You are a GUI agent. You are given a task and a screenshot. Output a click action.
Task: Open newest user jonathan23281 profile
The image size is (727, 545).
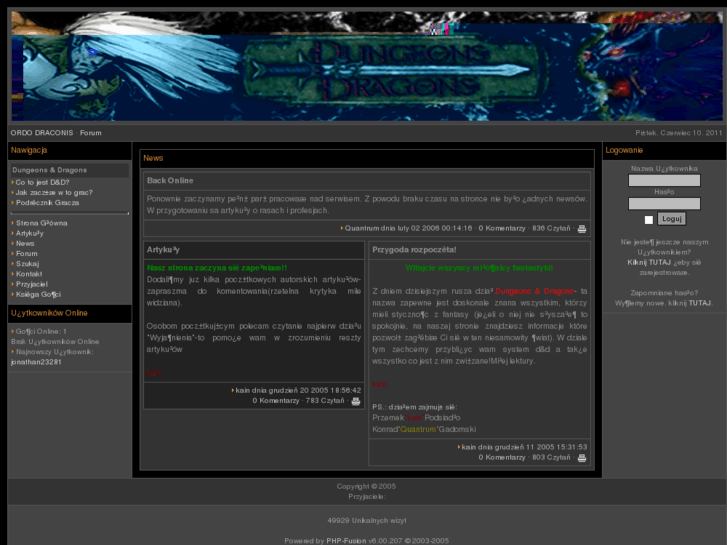click(x=36, y=362)
